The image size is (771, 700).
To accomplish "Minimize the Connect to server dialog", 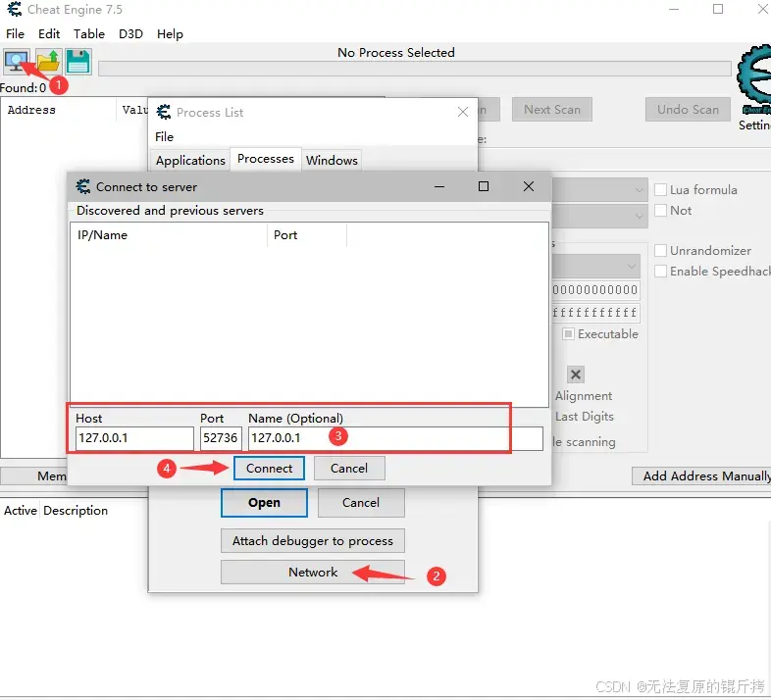I will click(439, 186).
